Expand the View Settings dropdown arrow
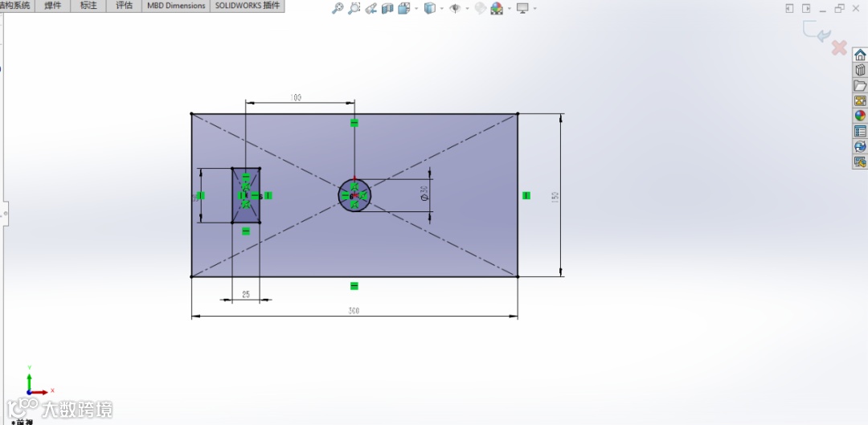The height and width of the screenshot is (425, 868). 534,9
